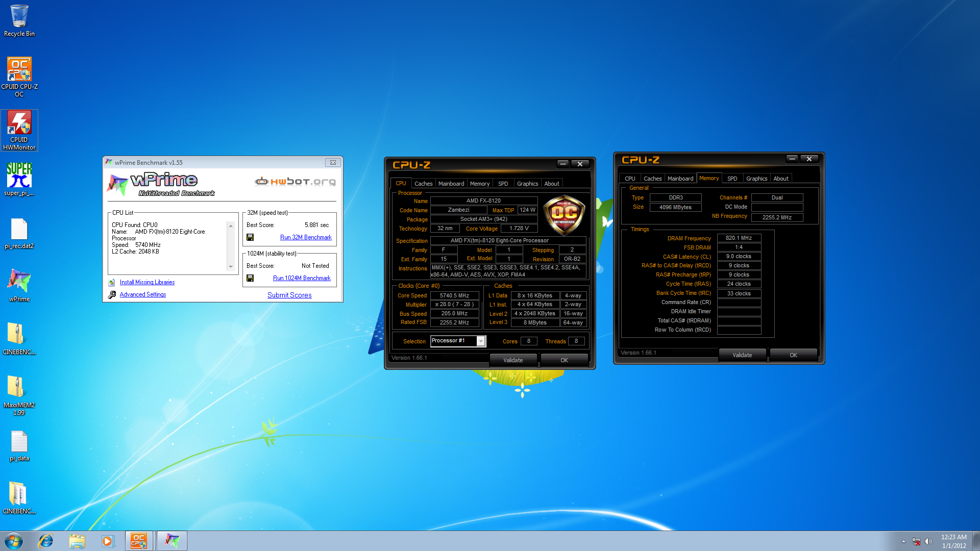Expand the Processor #1 selection dropdown
Image resolution: width=980 pixels, height=551 pixels.
coord(480,341)
